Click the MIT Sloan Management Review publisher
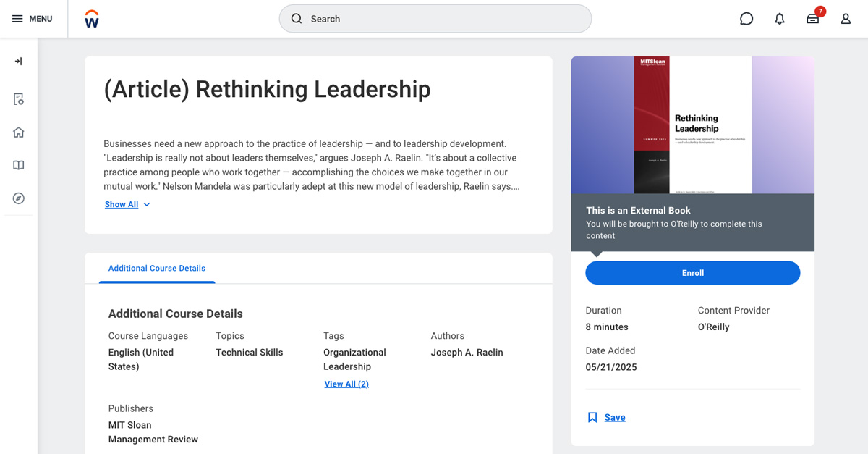 [x=153, y=432]
